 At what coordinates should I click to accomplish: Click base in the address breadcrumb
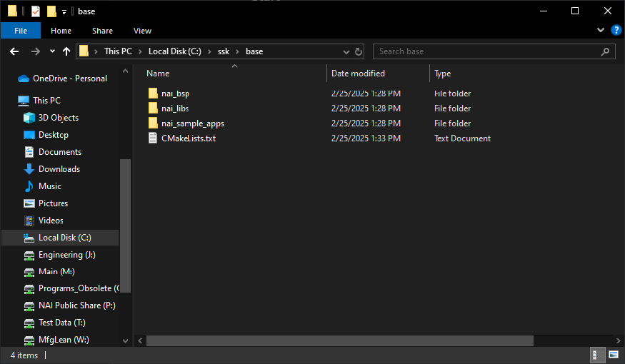(254, 51)
